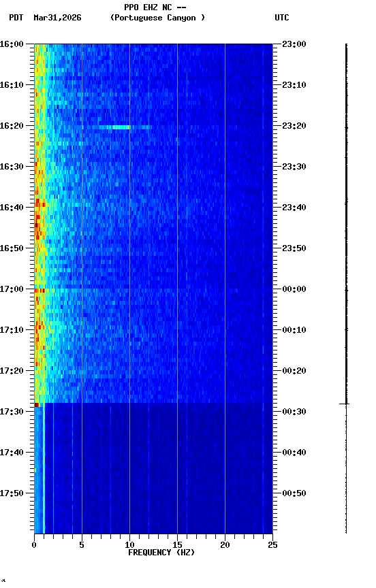Click the '10' frequency axis label
The height and width of the screenshot is (588, 376).
point(129,545)
